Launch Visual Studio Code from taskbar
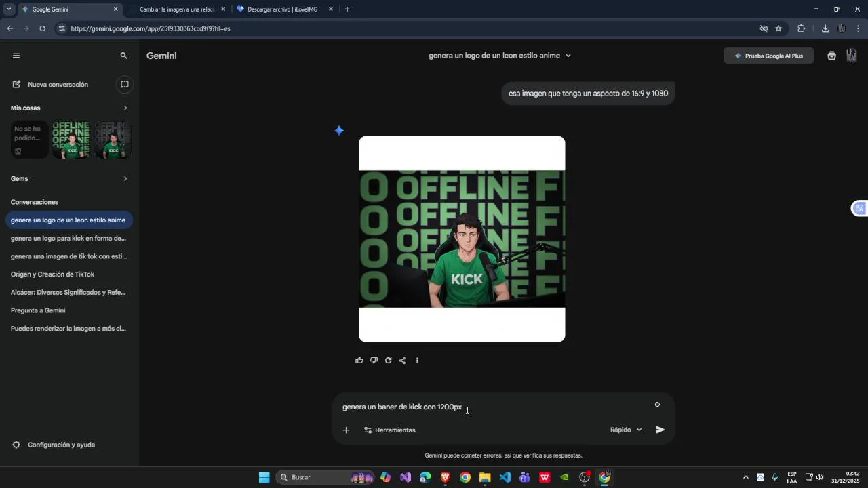The width and height of the screenshot is (868, 488). click(505, 477)
